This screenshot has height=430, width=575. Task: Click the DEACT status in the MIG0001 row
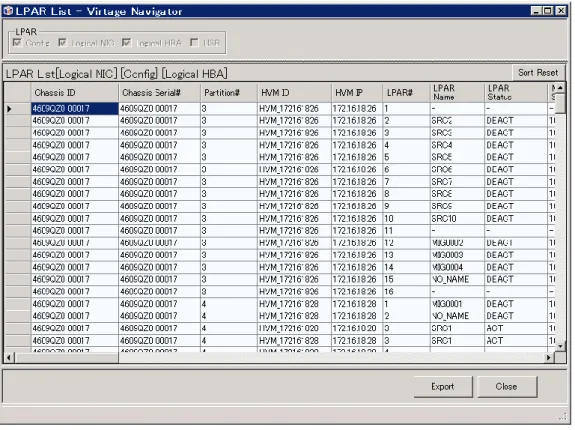[516, 304]
